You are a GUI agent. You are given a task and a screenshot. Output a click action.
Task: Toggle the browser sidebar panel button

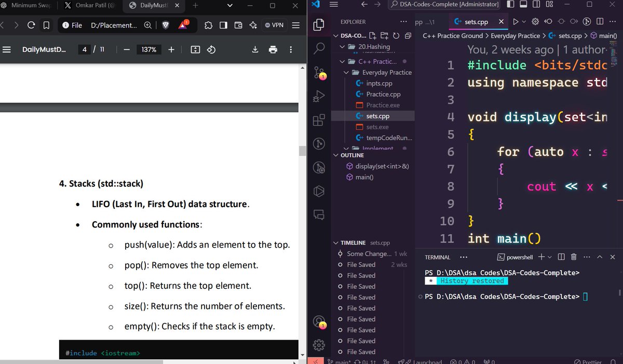tap(223, 25)
